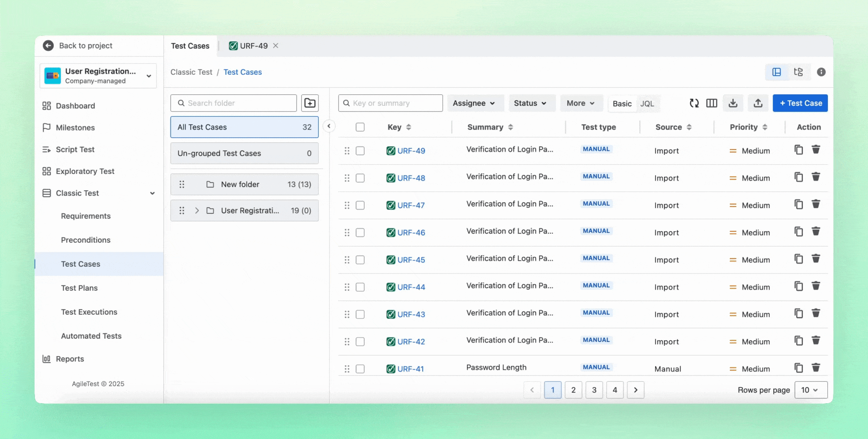Refresh the test case list
The width and height of the screenshot is (868, 439).
(694, 103)
